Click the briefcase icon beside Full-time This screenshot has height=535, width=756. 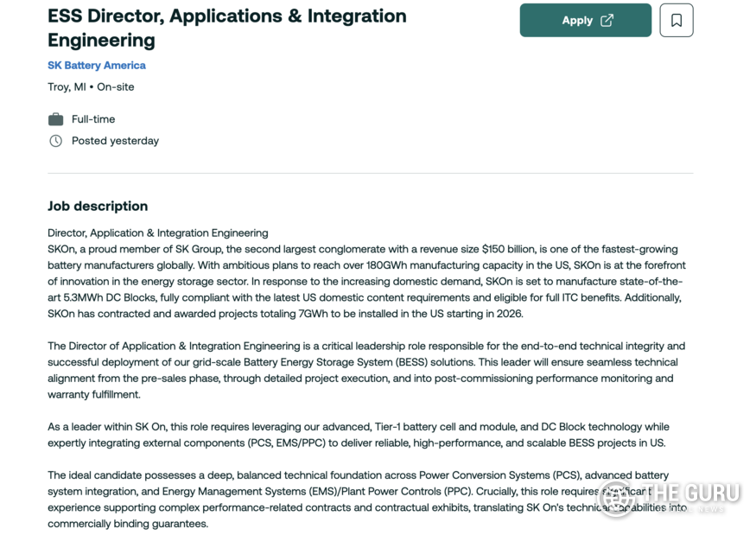(55, 119)
